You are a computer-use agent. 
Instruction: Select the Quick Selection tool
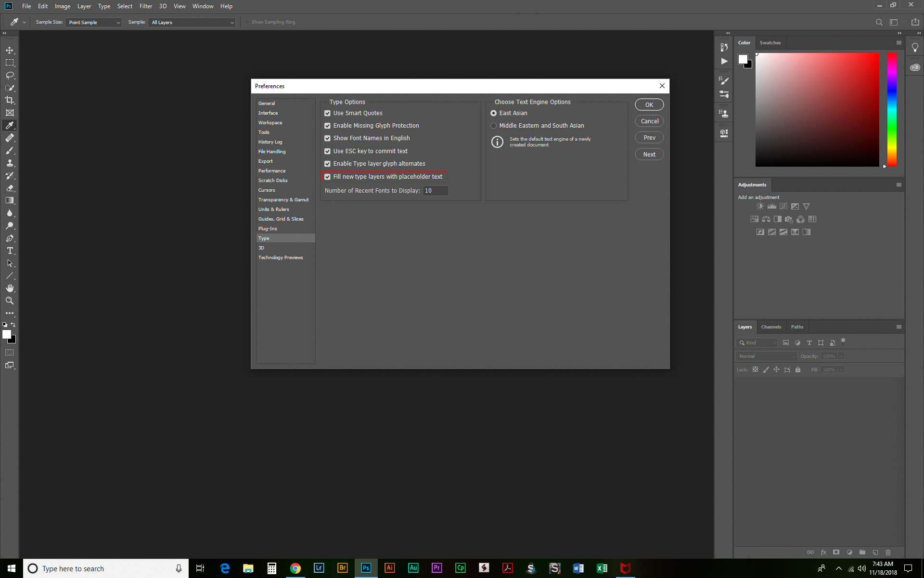tap(10, 88)
